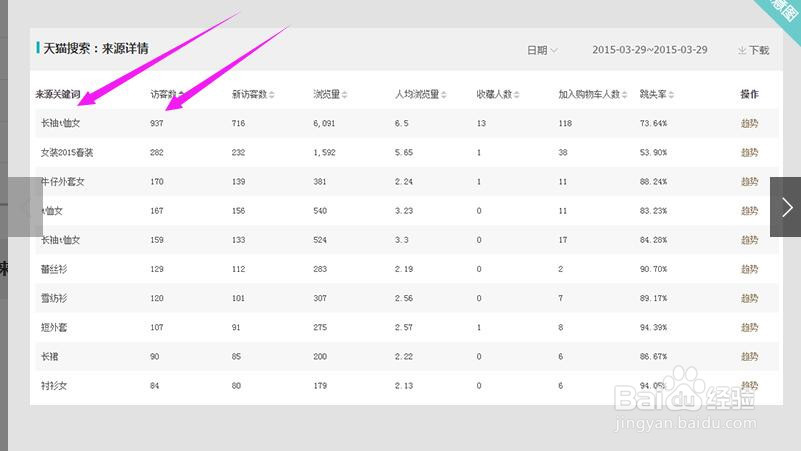Click page views value 1,592
801x451 pixels.
[324, 152]
